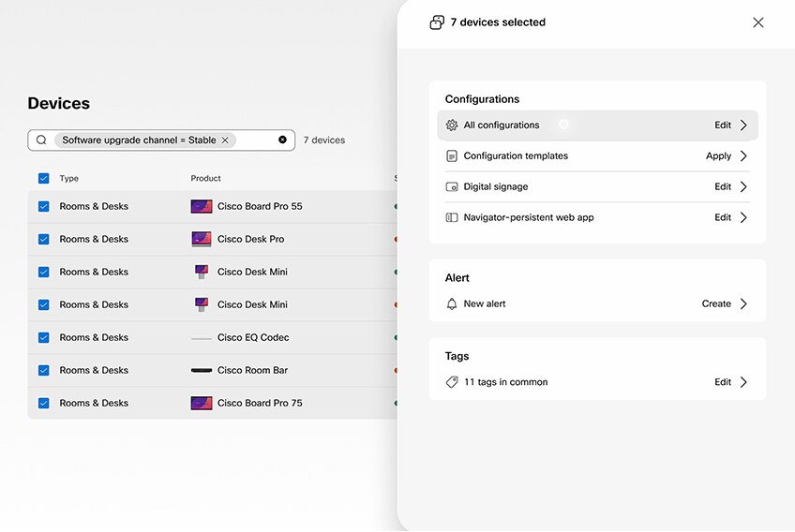795x532 pixels.
Task: Click the Cisco Desk Pro product name
Action: 250,239
